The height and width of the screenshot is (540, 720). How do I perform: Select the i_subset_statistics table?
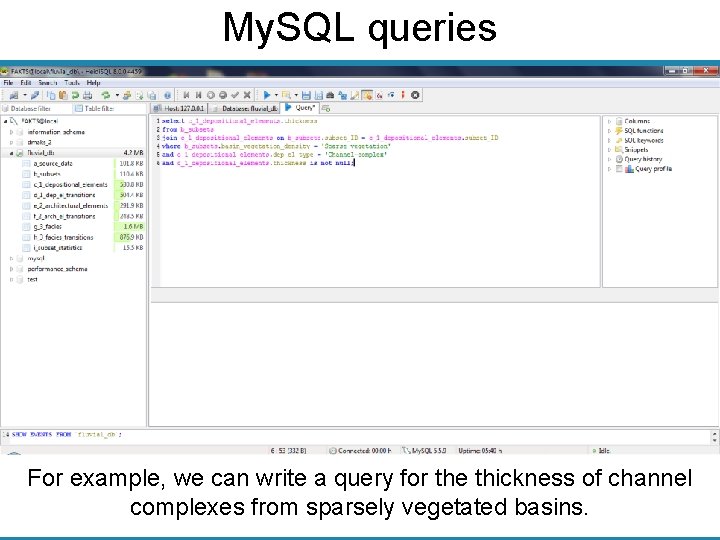click(x=58, y=248)
